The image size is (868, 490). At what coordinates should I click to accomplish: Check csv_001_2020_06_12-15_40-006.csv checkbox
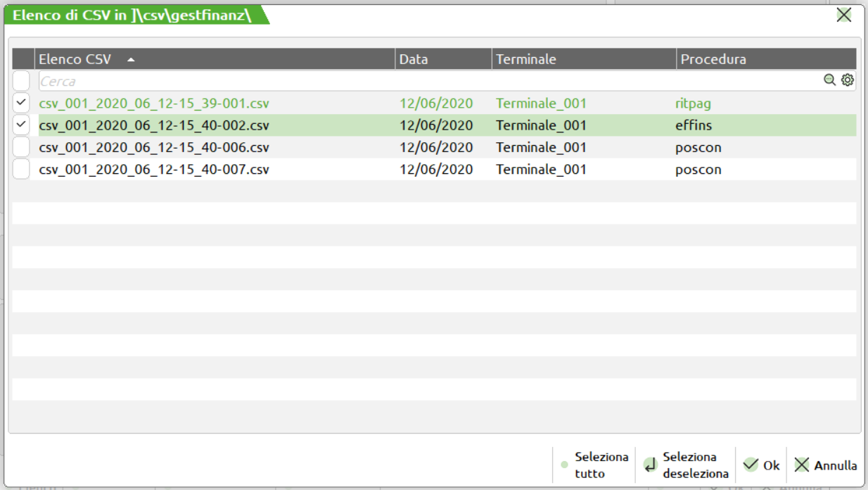point(21,148)
